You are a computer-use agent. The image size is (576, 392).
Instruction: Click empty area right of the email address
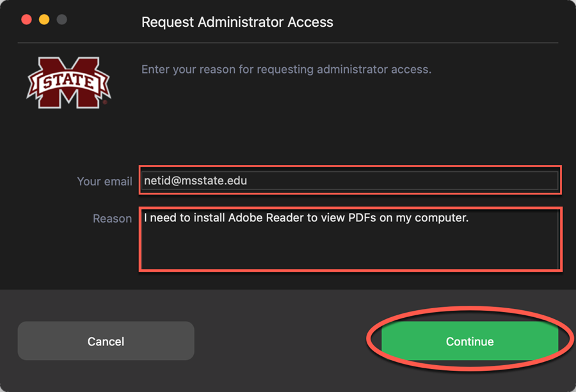tap(403, 180)
